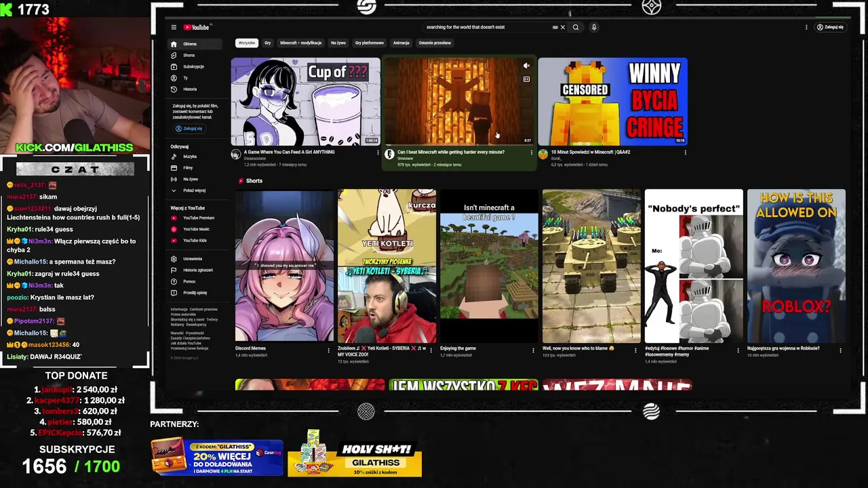Viewport: 868px width, 488px height.
Task: Start voice search with the microphone icon
Action: [593, 27]
